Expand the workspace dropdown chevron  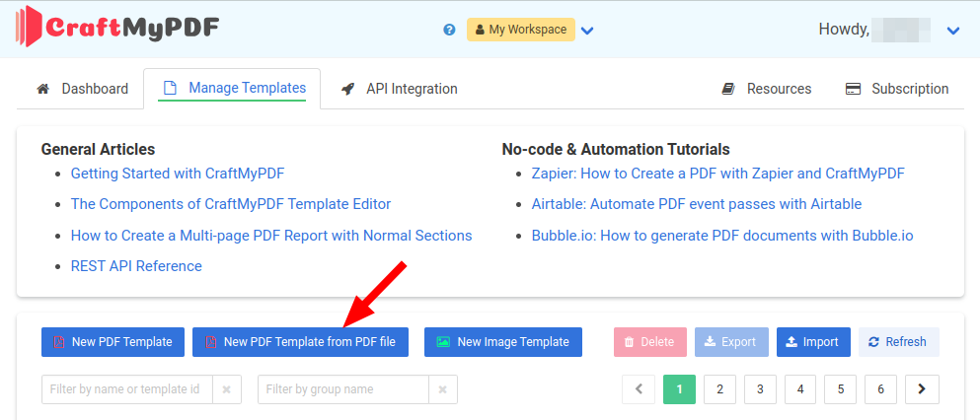coord(587,30)
